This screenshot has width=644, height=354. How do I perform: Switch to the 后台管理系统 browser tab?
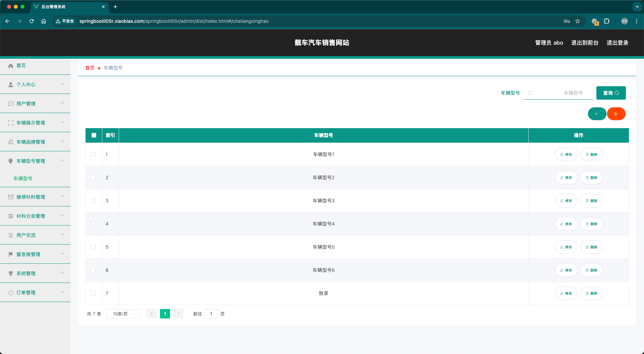pos(69,7)
